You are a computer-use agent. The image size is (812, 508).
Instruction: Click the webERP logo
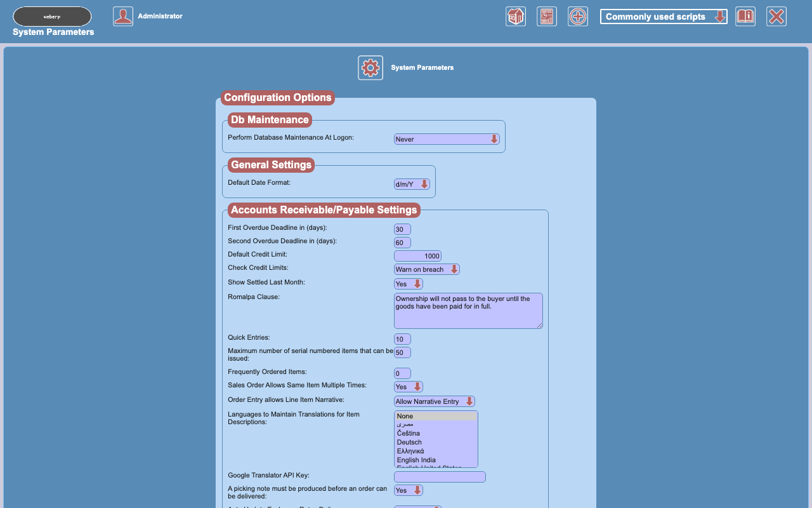[52, 17]
